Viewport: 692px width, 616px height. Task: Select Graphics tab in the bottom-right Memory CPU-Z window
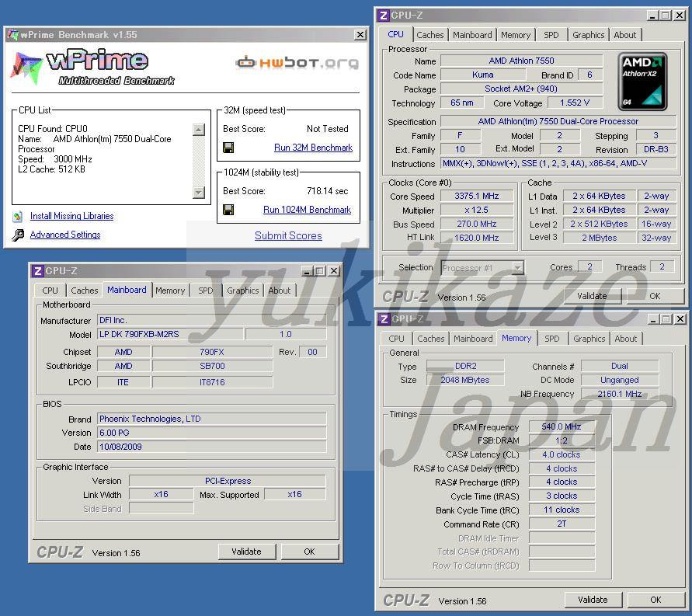click(x=589, y=339)
